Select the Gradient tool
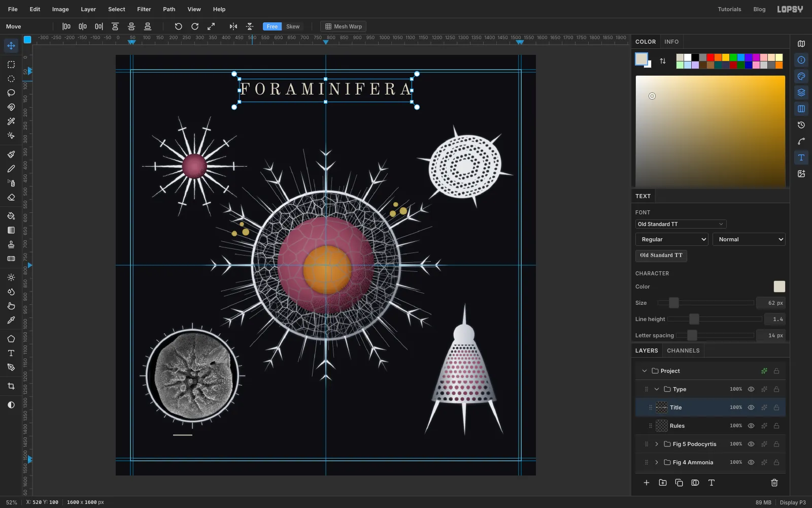The width and height of the screenshot is (812, 508). 11,230
